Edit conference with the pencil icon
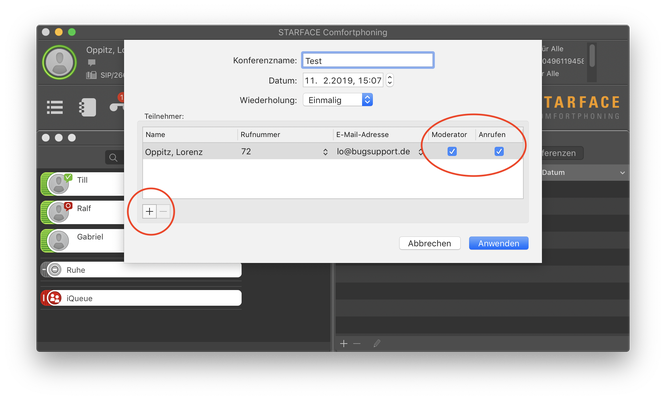 coord(377,343)
